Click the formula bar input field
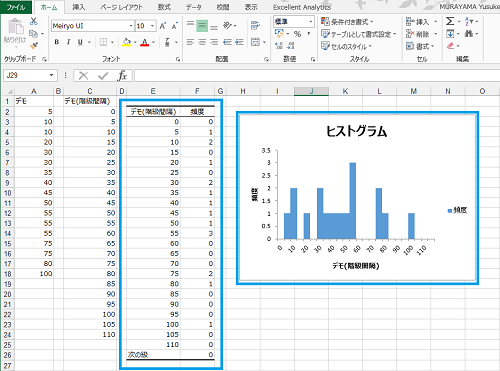 pyautogui.click(x=317, y=76)
